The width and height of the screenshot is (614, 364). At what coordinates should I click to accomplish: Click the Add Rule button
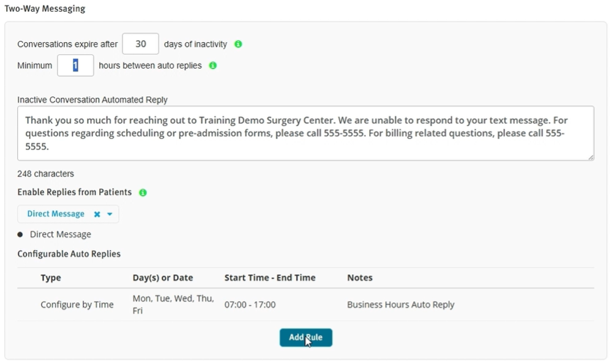pos(306,337)
